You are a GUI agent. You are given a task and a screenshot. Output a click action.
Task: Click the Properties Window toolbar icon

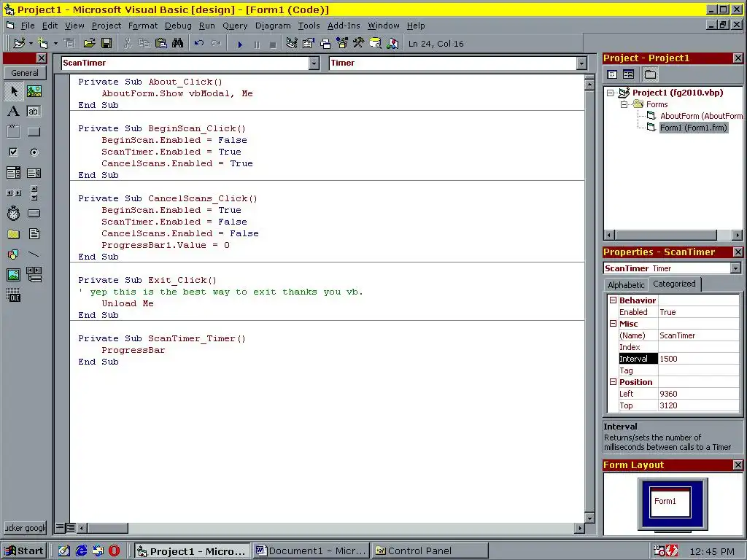point(309,44)
